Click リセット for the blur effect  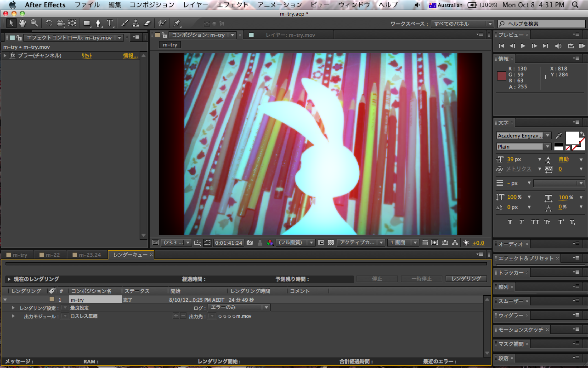[x=87, y=56]
